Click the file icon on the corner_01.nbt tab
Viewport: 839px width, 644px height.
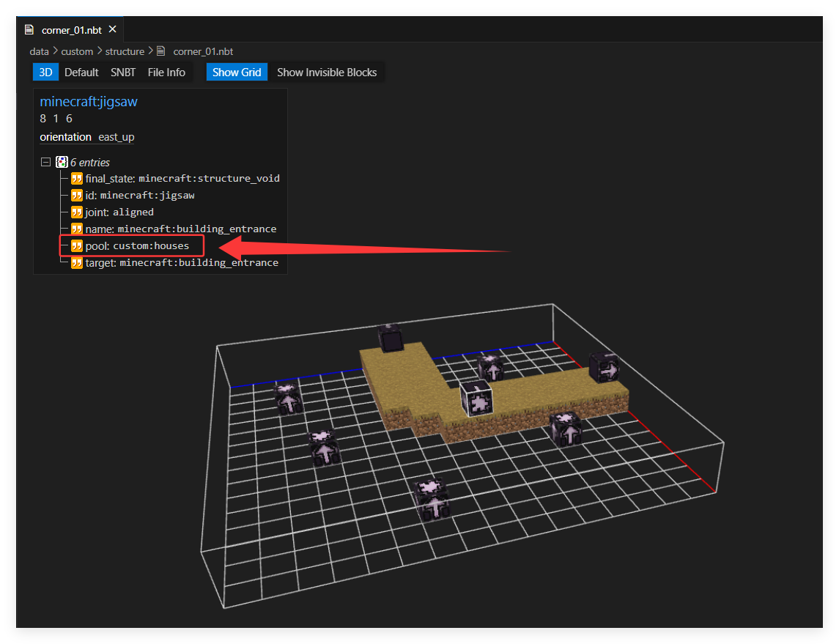click(29, 30)
